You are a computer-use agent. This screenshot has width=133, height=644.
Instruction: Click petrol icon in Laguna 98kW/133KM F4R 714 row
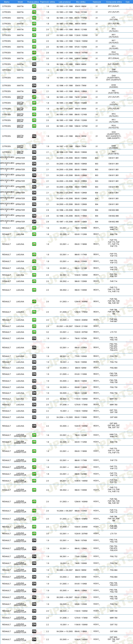click(x=34, y=281)
